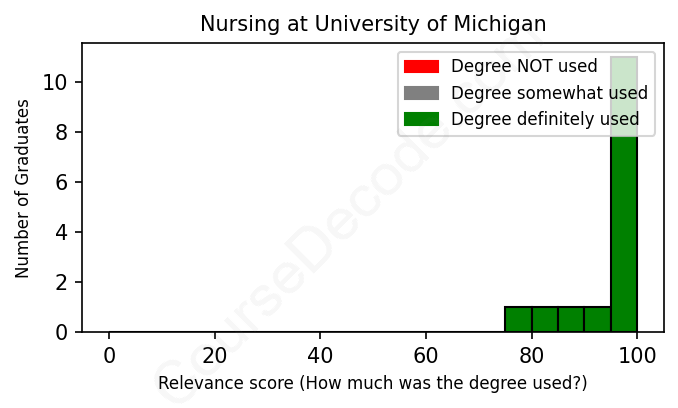Select the "Degree definitely used" legend label
Viewport: 678px width, 408px height.
[545, 119]
